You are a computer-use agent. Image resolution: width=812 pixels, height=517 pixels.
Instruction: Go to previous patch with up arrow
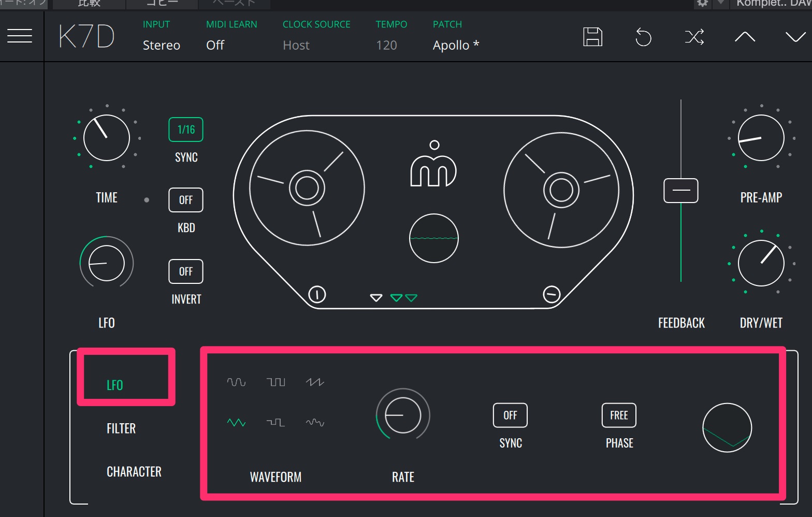click(745, 36)
